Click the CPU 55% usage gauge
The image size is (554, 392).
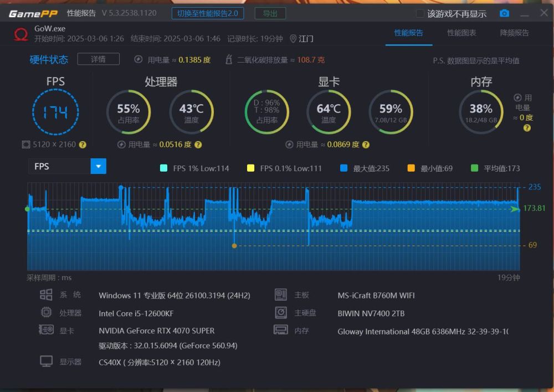pos(129,112)
